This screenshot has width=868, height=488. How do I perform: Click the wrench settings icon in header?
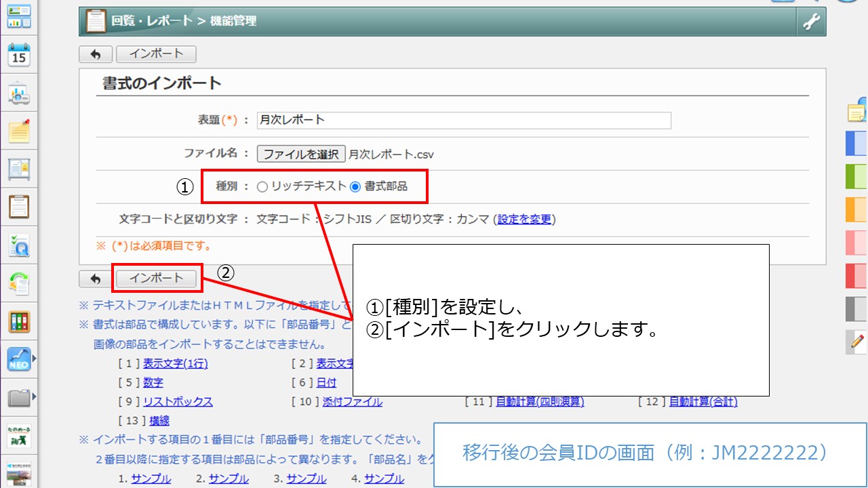pyautogui.click(x=811, y=22)
